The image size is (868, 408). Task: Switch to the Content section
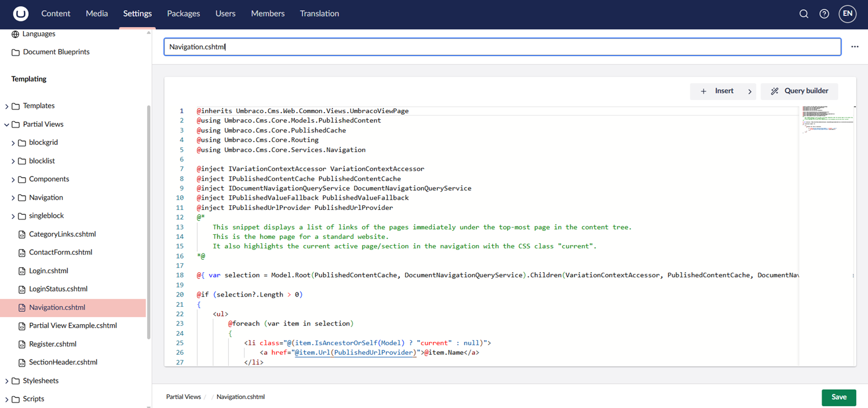tap(55, 14)
